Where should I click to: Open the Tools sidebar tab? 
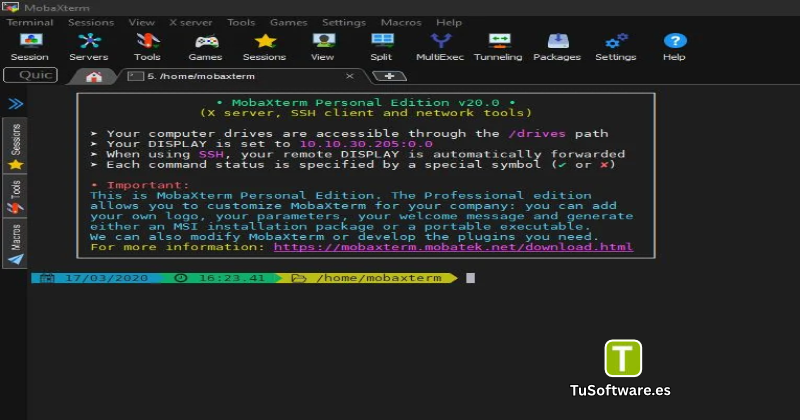[x=15, y=197]
